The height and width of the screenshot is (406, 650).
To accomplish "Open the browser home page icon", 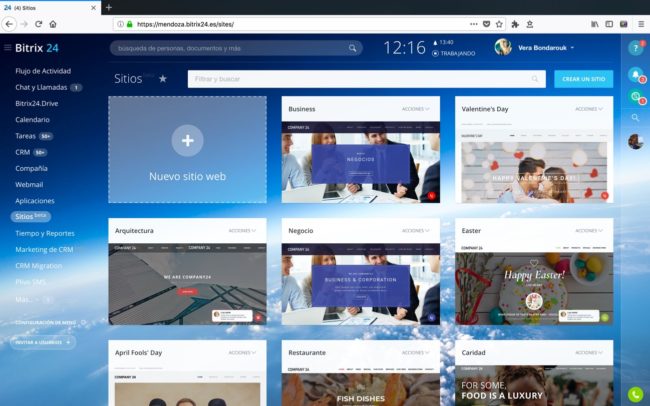I will pyautogui.click(x=53, y=24).
